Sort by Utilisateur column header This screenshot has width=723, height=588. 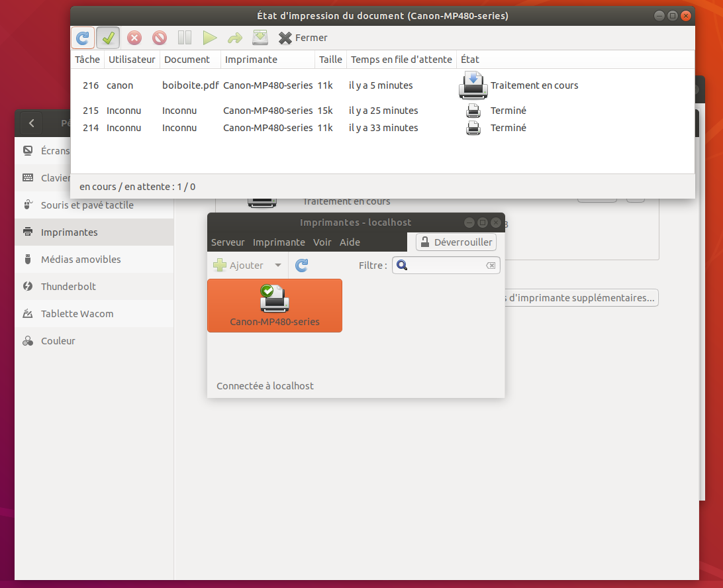132,60
